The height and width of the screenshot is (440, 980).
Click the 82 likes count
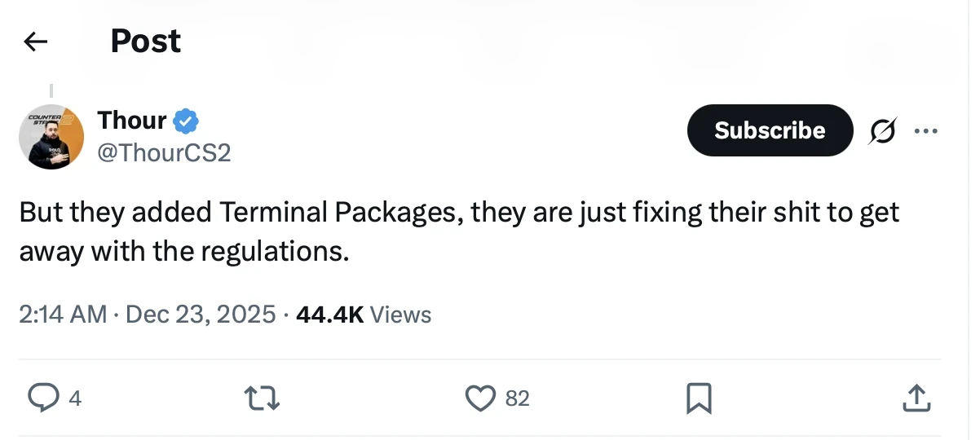coord(518,398)
